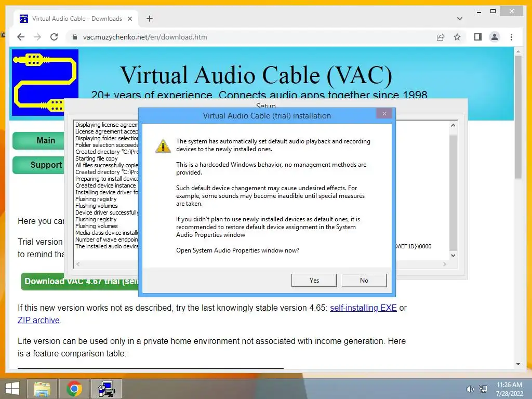
Task: Click the Setup log vertical scrollbar thumb
Action: click(x=453, y=192)
